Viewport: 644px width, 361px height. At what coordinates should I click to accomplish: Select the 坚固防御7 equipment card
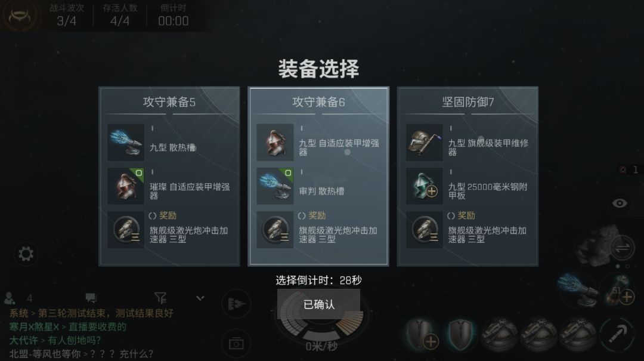coord(467,177)
